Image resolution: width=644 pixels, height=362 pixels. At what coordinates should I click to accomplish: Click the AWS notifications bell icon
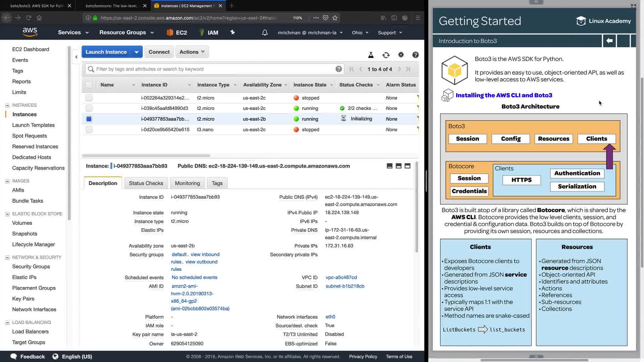(265, 33)
